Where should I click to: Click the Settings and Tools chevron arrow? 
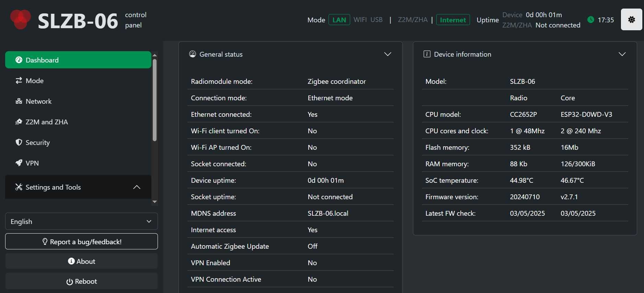[x=137, y=187]
